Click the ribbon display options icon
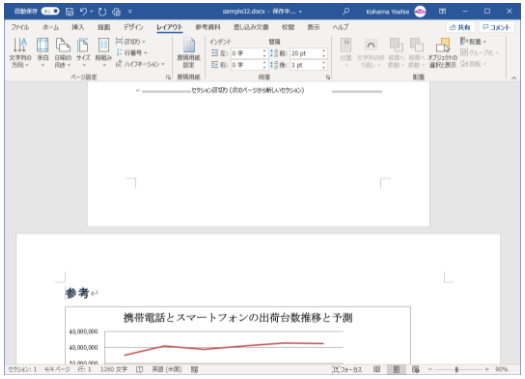 pos(442,11)
